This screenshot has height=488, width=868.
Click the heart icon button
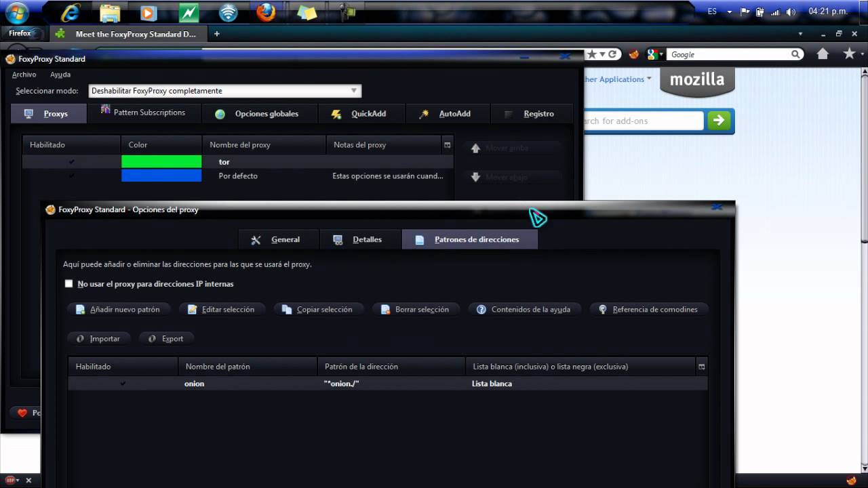tap(22, 413)
